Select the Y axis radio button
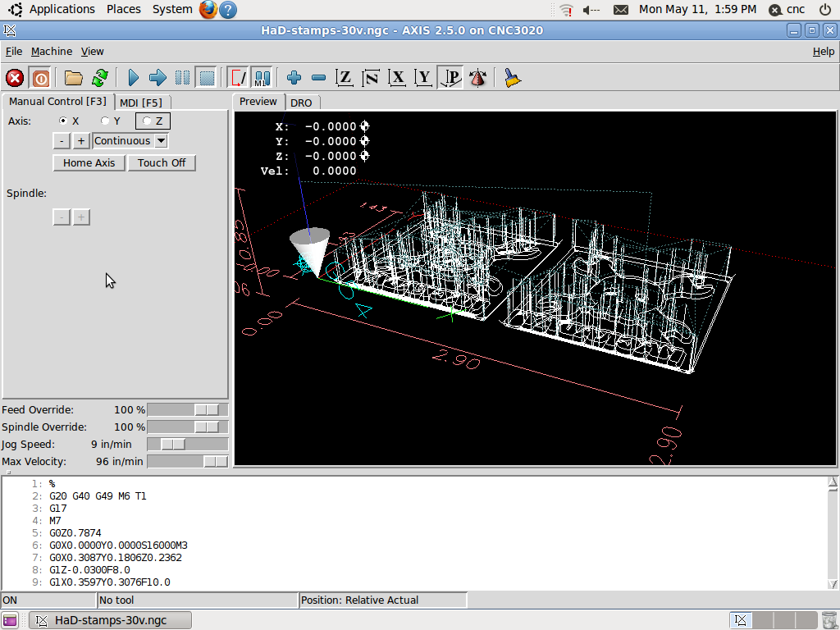 (x=105, y=121)
